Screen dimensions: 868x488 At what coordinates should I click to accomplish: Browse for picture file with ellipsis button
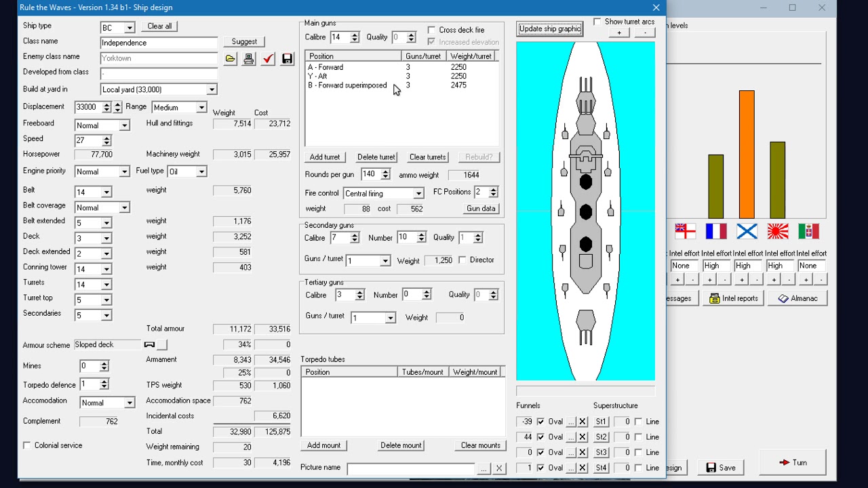484,468
